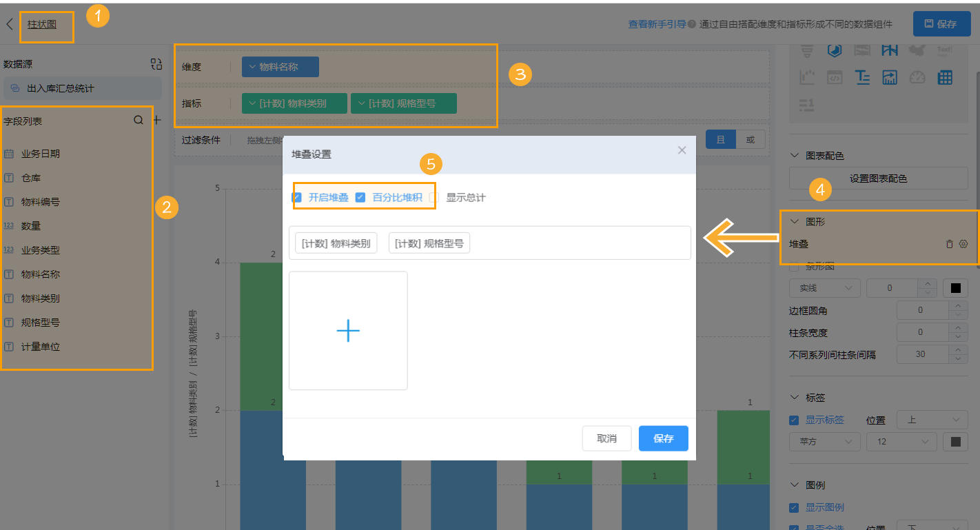Open the 物料名称 dimension dropdown
Screen dimensions: 980x530
click(280, 67)
